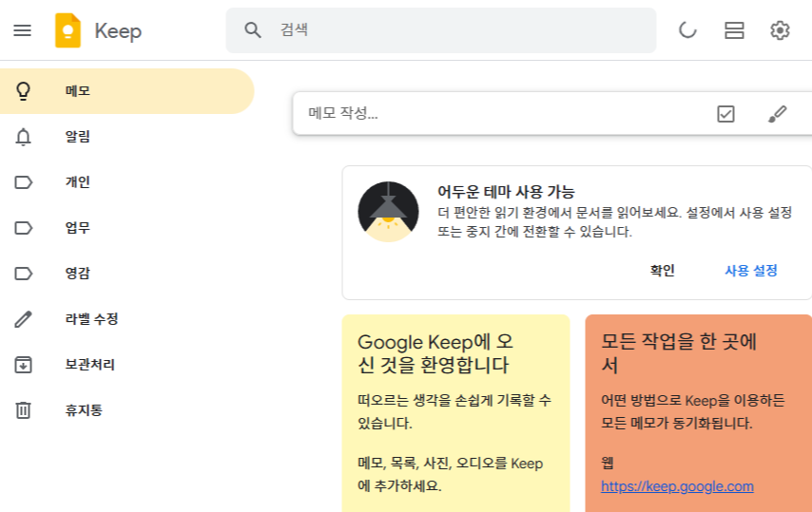Open the hamburger main menu
The image size is (812, 512).
click(22, 30)
